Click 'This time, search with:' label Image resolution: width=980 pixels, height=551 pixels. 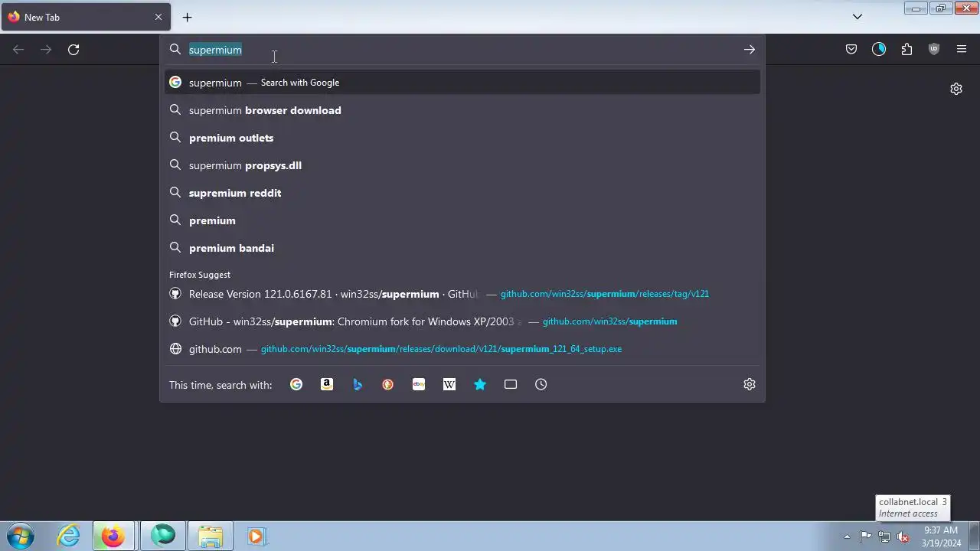(220, 385)
